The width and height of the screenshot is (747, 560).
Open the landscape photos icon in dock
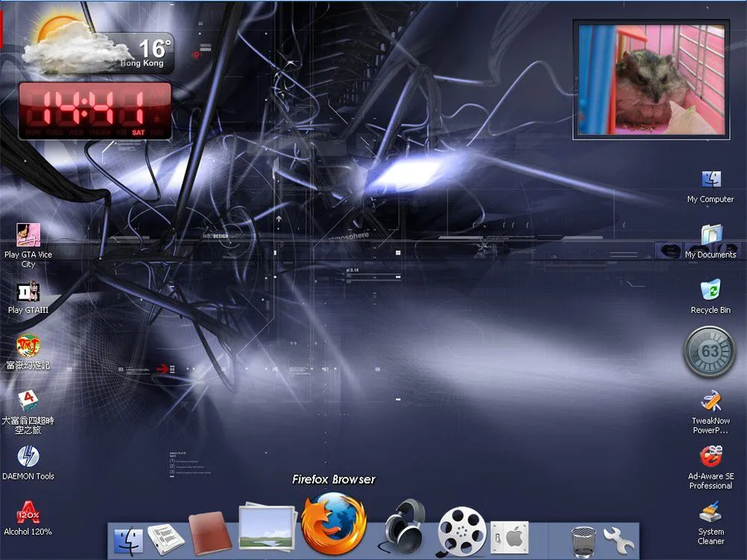tap(267, 530)
